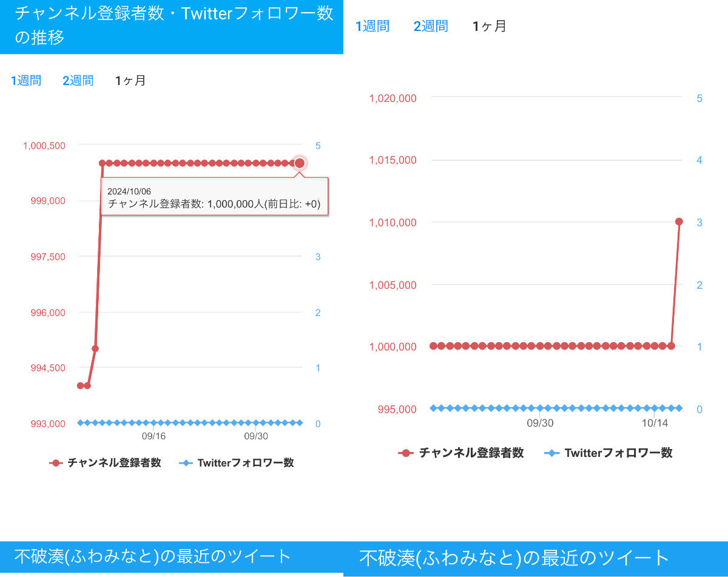
Task: Switch right chart to 1週間 range
Action: pyautogui.click(x=372, y=26)
